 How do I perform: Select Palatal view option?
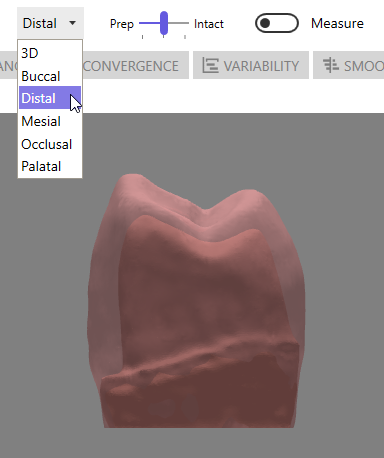(x=50, y=166)
